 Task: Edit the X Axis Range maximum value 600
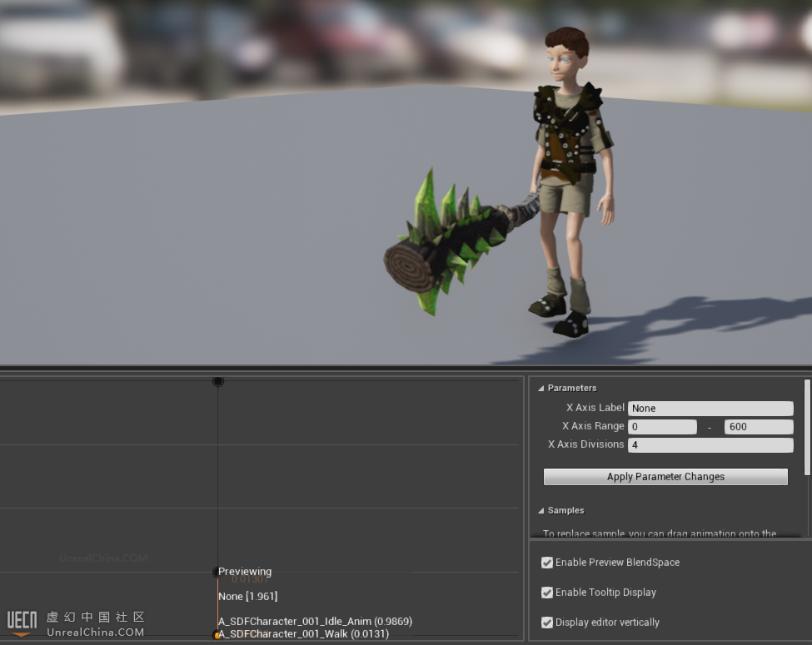pyautogui.click(x=758, y=427)
